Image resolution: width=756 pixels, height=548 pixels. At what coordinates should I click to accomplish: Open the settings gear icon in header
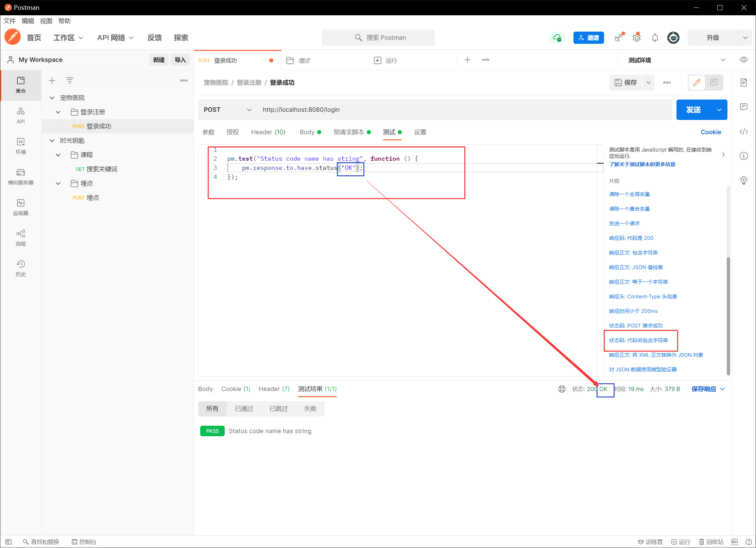(x=636, y=38)
